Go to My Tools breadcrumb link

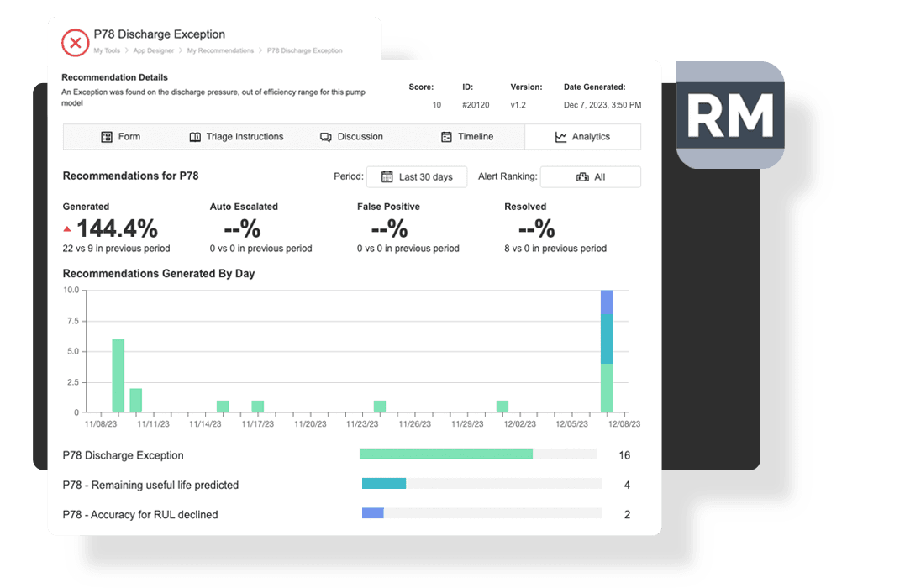click(x=107, y=51)
